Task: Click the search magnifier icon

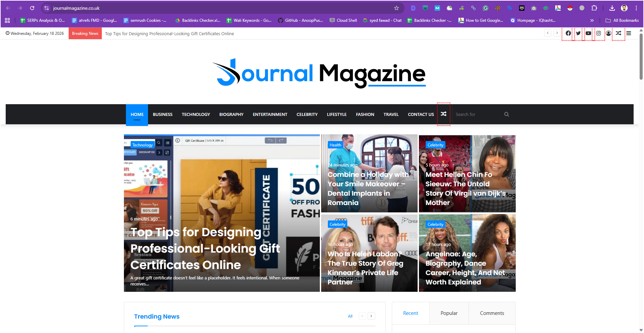Action: tap(506, 114)
